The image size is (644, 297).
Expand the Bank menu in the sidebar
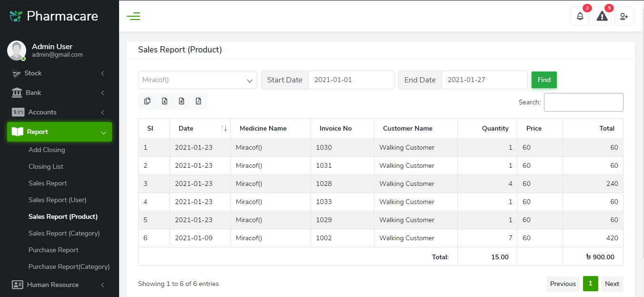point(60,92)
